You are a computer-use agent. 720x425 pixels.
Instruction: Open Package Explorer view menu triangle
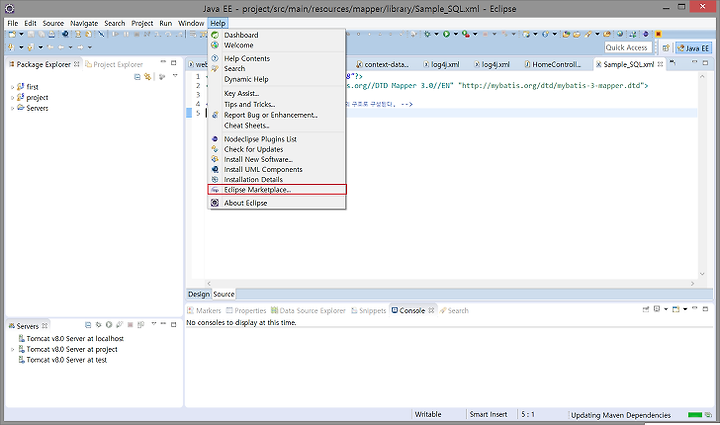point(175,76)
